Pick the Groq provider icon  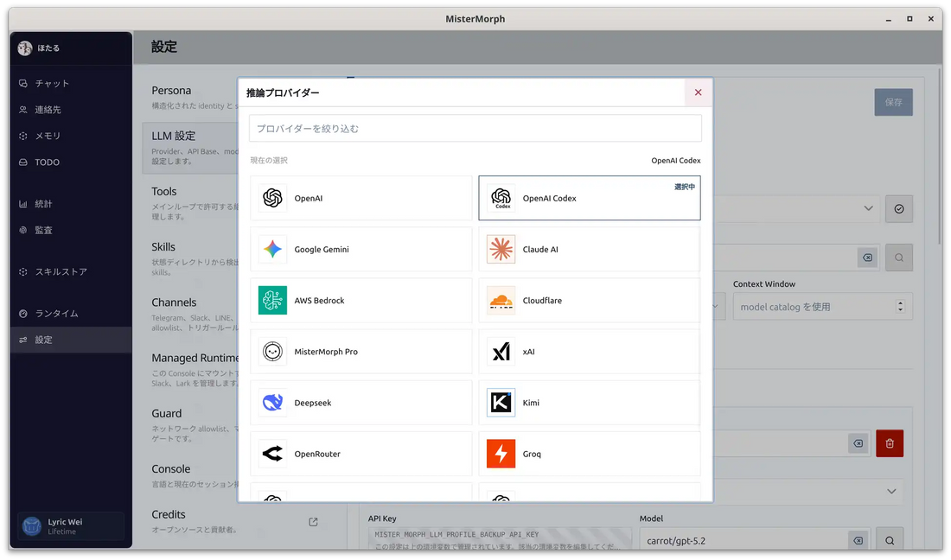[x=501, y=454]
